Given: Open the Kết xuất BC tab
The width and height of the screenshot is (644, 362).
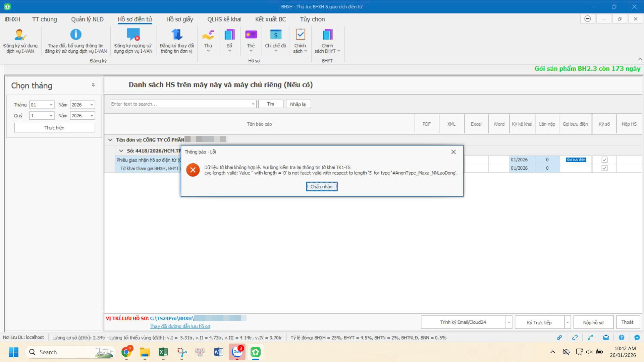Looking at the screenshot, I should [x=270, y=19].
